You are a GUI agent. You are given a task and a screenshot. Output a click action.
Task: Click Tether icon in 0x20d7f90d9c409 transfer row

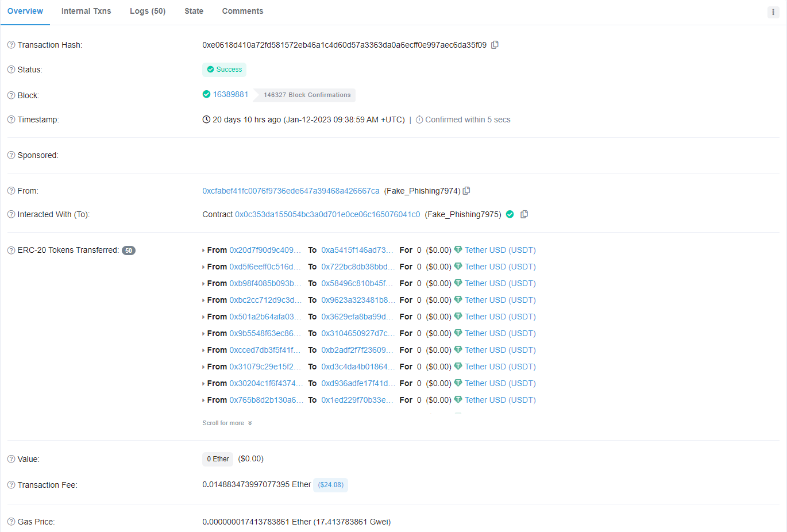click(x=458, y=249)
